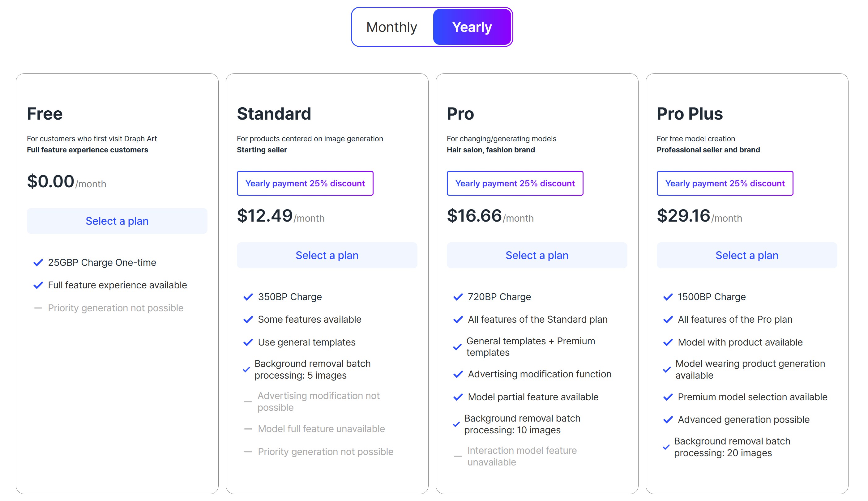Image resolution: width=868 pixels, height=501 pixels.
Task: Click Pro's yearly 25% discount badge
Action: (515, 183)
